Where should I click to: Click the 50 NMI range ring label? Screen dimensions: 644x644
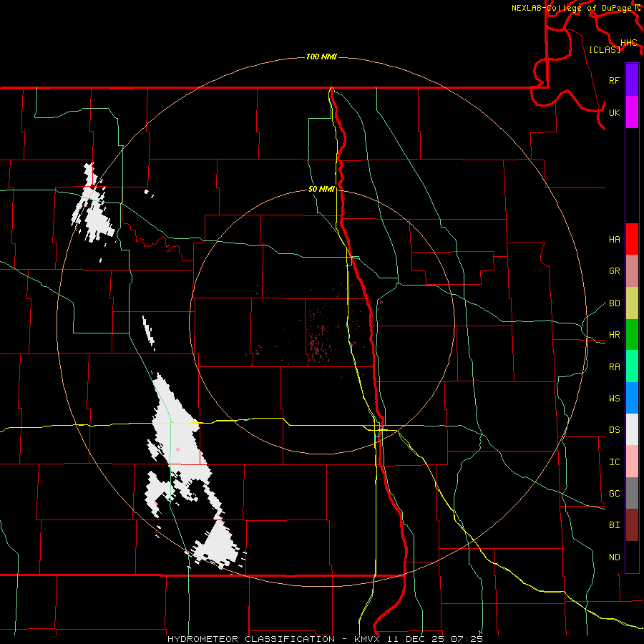(321, 189)
